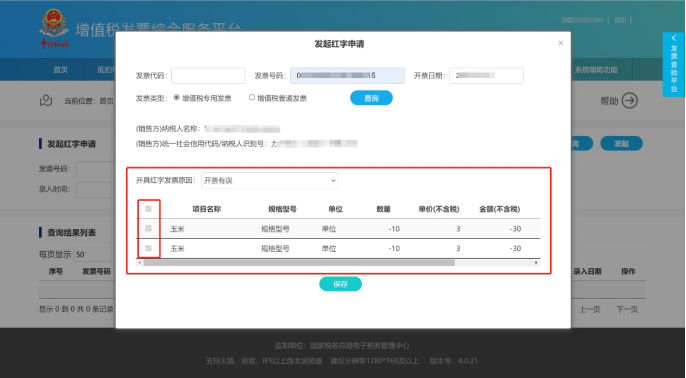
Task: Click the 规格型号 column header
Action: (282, 209)
